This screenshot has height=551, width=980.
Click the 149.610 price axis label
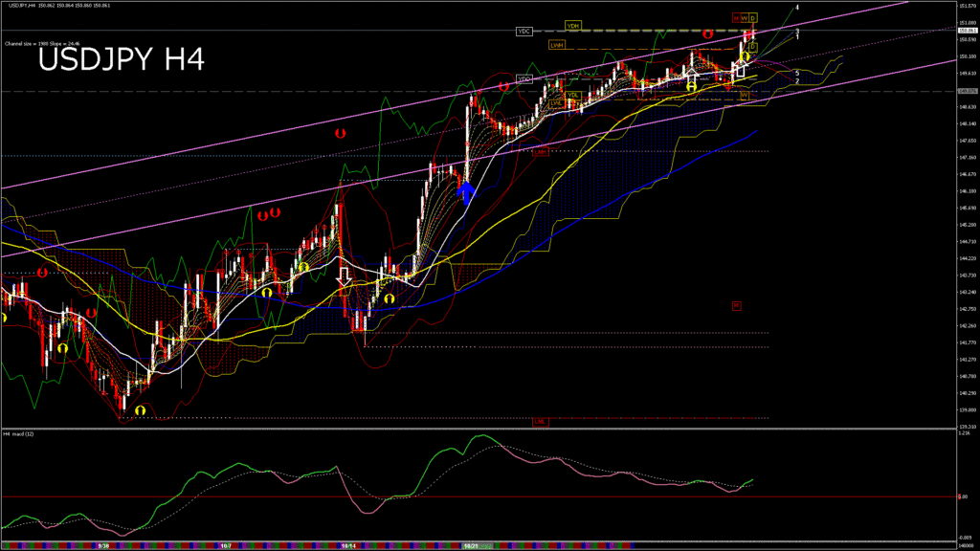967,74
